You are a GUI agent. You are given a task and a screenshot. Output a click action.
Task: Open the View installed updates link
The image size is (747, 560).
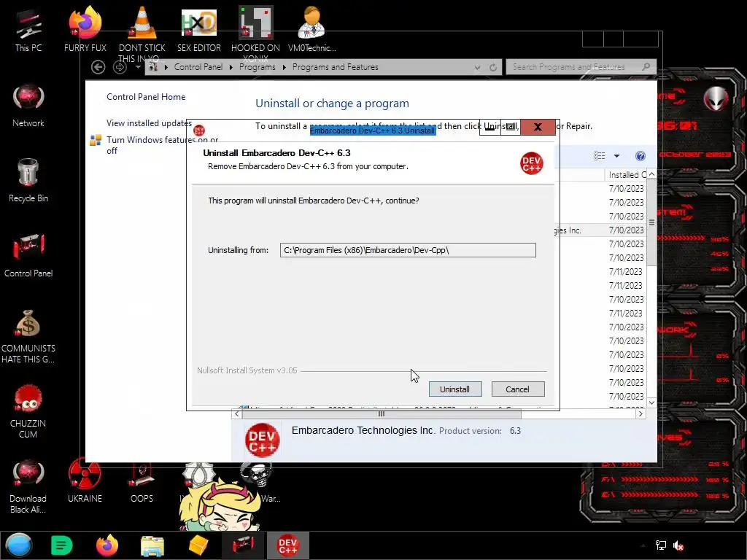149,122
